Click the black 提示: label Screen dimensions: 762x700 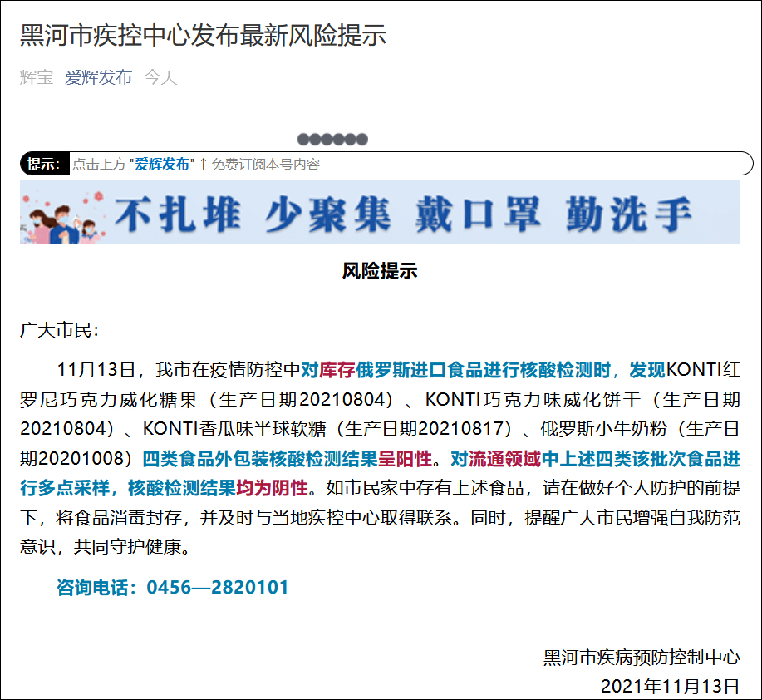coord(44,164)
